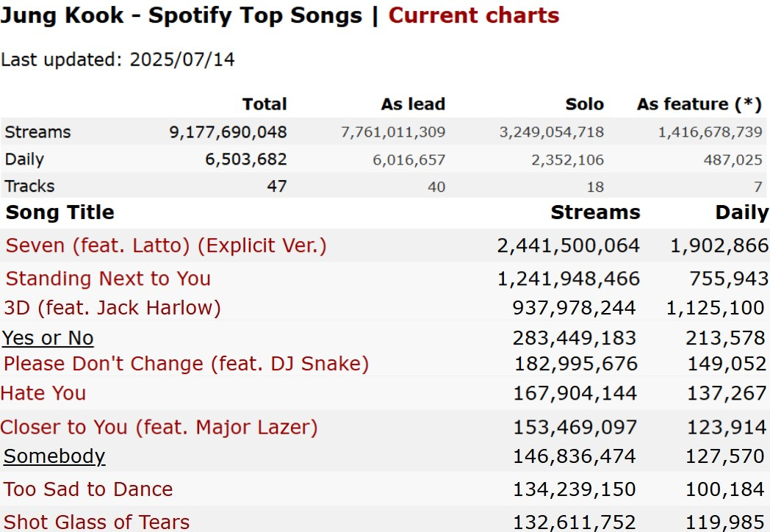Image resolution: width=770 pixels, height=532 pixels.
Task: Open 3D (feat. Jack Harlow) link
Action: coord(112,307)
